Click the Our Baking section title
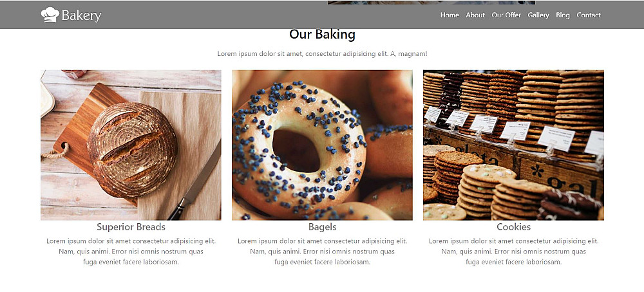 click(322, 35)
